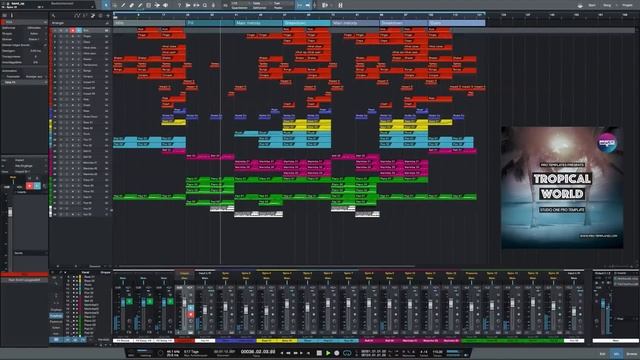Select the first Main melody arranger section
This screenshot has width=640, height=360.
[x=259, y=23]
